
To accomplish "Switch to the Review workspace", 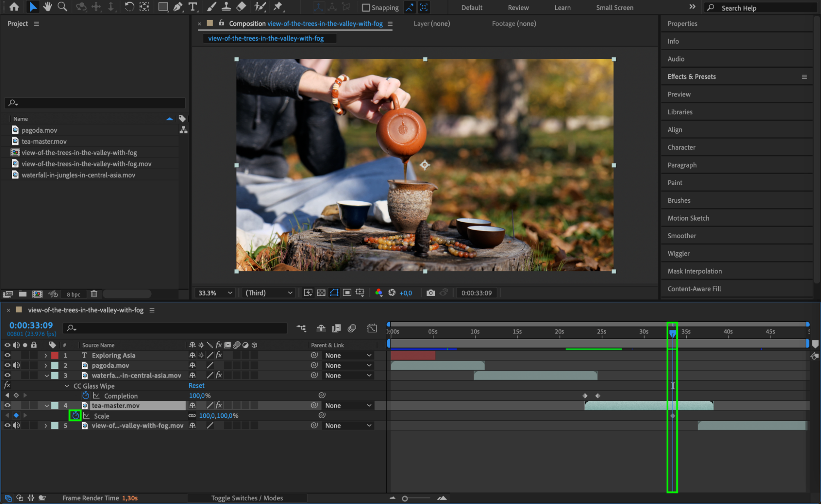I will click(518, 8).
